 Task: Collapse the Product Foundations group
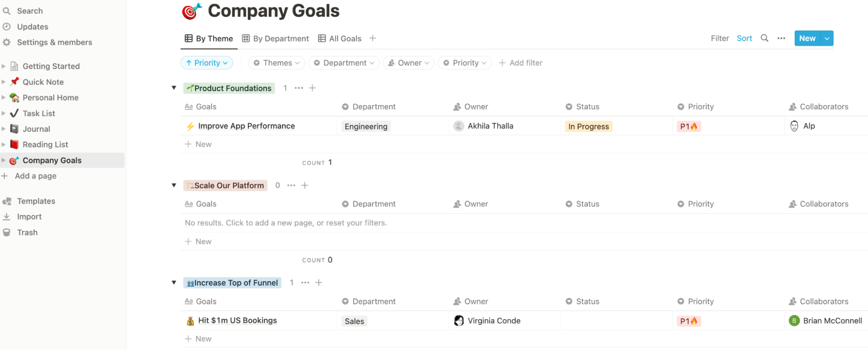click(174, 88)
